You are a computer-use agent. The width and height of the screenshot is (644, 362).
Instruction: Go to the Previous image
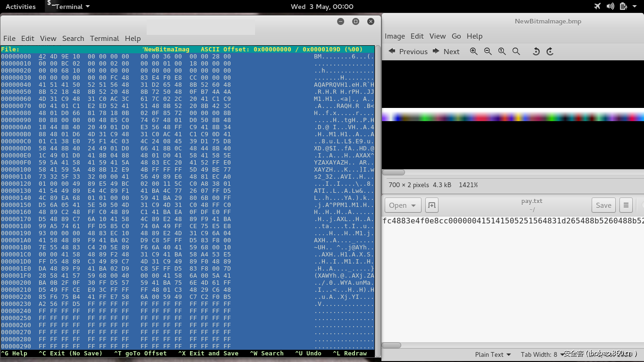pos(408,51)
